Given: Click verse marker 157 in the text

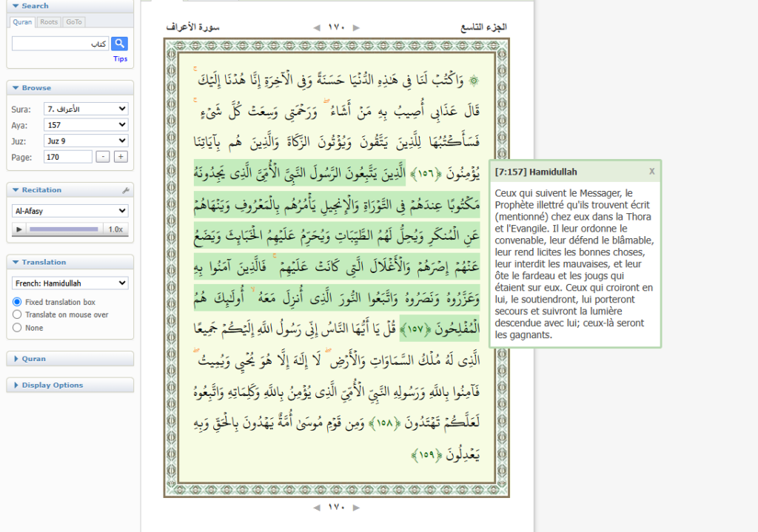Looking at the screenshot, I should (415, 329).
